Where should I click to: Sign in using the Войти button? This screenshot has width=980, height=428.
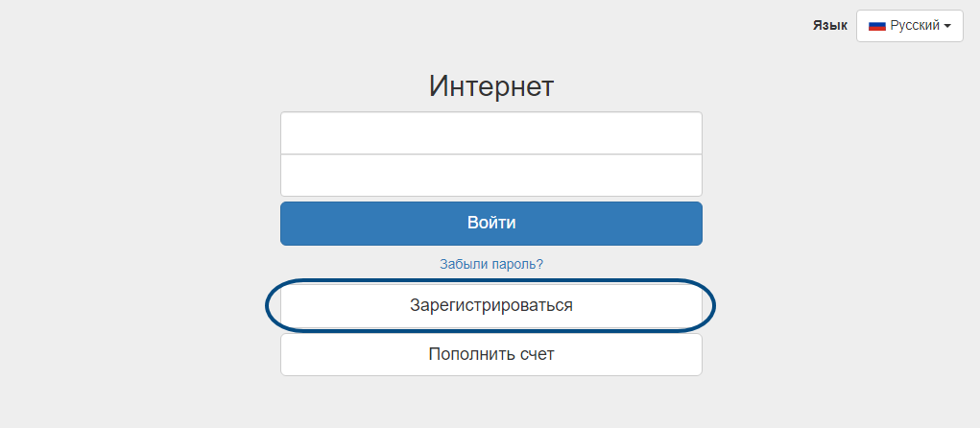tap(490, 224)
